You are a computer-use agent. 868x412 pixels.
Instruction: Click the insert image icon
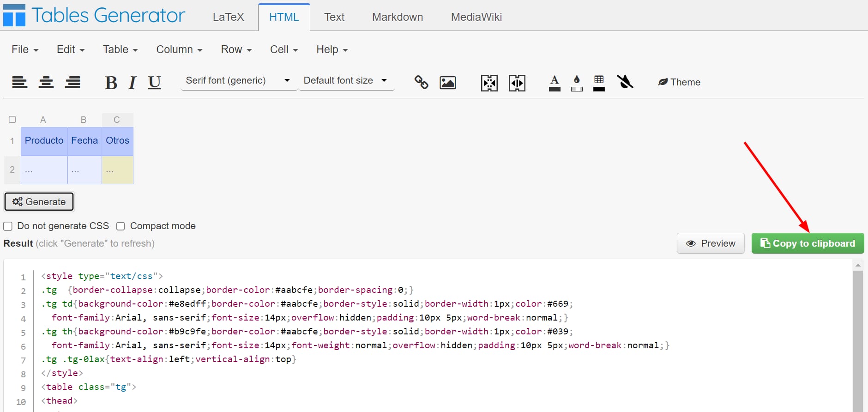(447, 83)
